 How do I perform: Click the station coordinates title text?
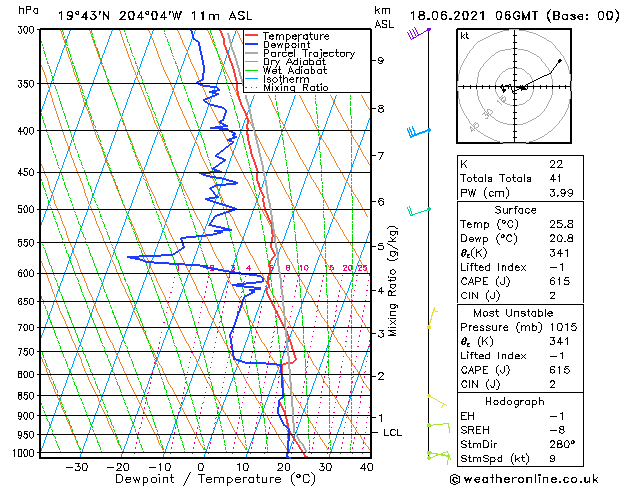(141, 15)
